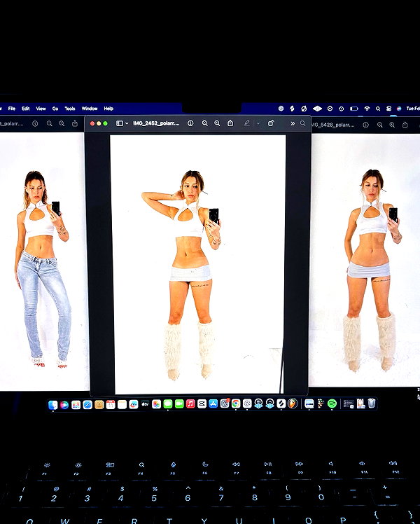Open the Tools menu
Screen dimensions: 420x524
(70, 109)
